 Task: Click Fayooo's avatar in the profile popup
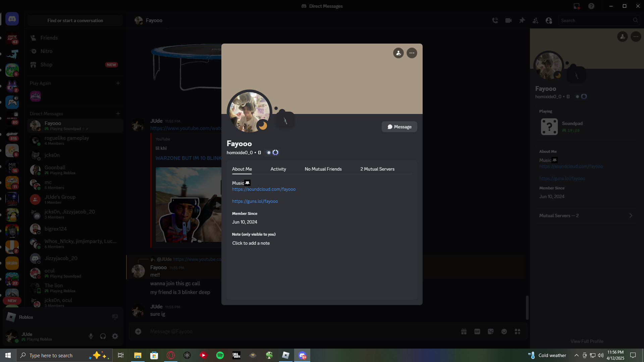coord(250,112)
